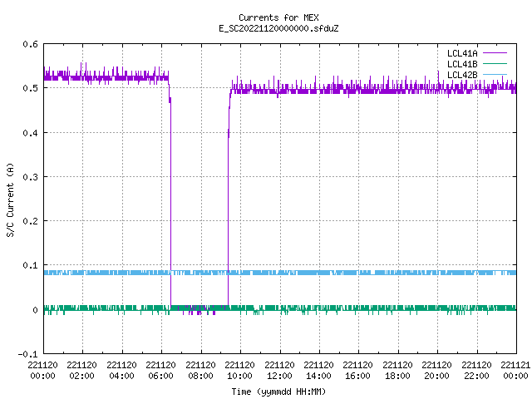Click the y-axis label 'S/C Current (A)'
532x399 pixels.
click(10, 200)
